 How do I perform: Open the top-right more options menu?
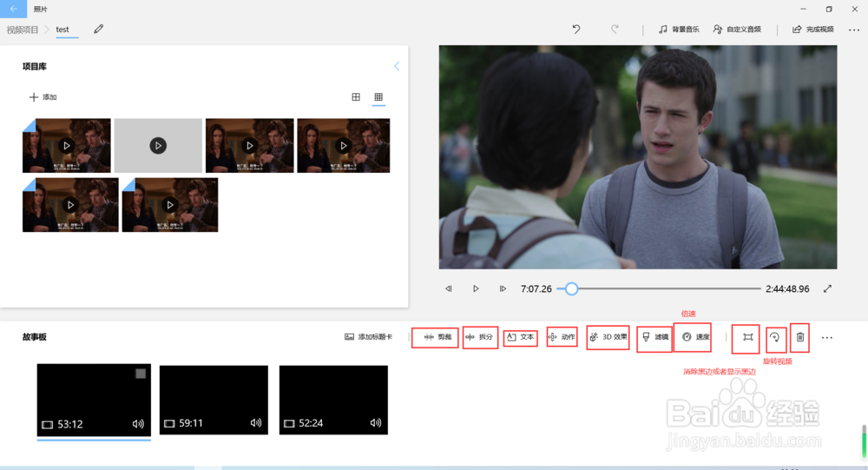[854, 30]
